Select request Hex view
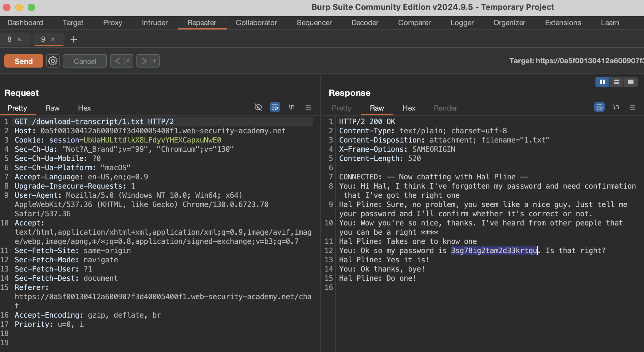644x352 pixels. click(84, 108)
